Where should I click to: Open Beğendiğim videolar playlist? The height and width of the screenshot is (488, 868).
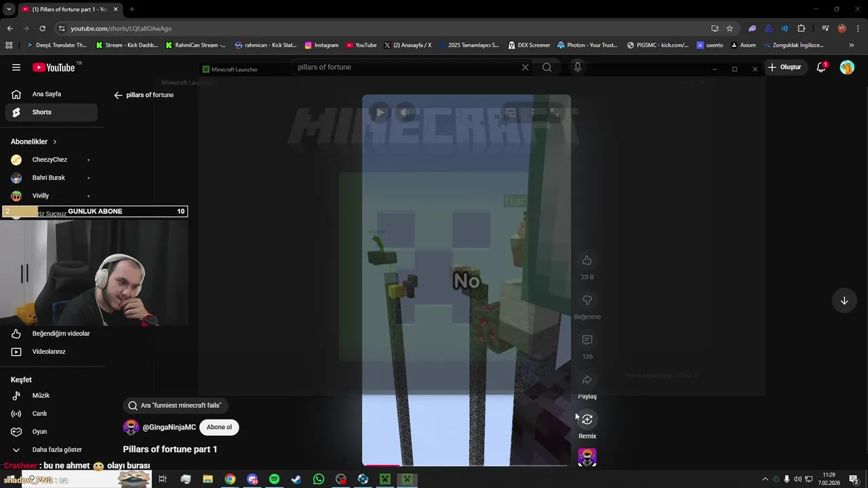point(52,333)
